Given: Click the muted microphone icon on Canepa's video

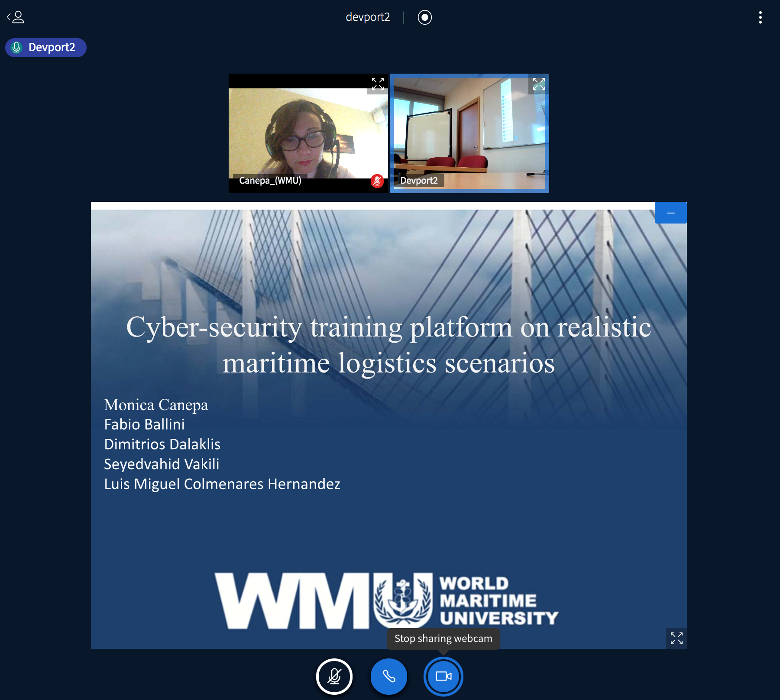Looking at the screenshot, I should (377, 181).
